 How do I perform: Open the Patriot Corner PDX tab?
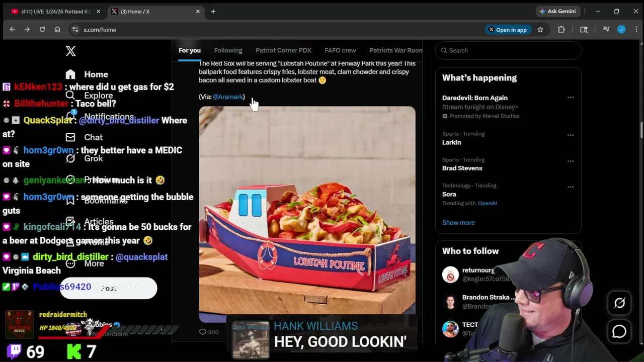(283, 50)
